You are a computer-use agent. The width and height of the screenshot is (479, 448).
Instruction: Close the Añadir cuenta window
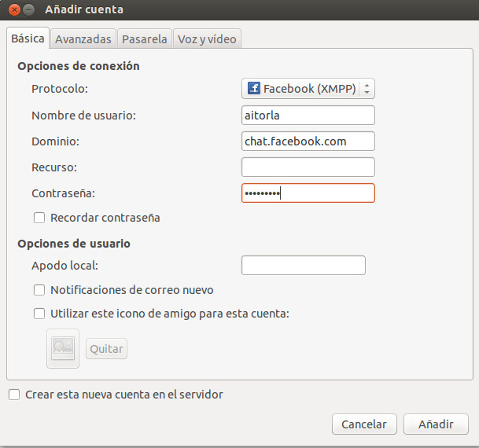point(13,9)
